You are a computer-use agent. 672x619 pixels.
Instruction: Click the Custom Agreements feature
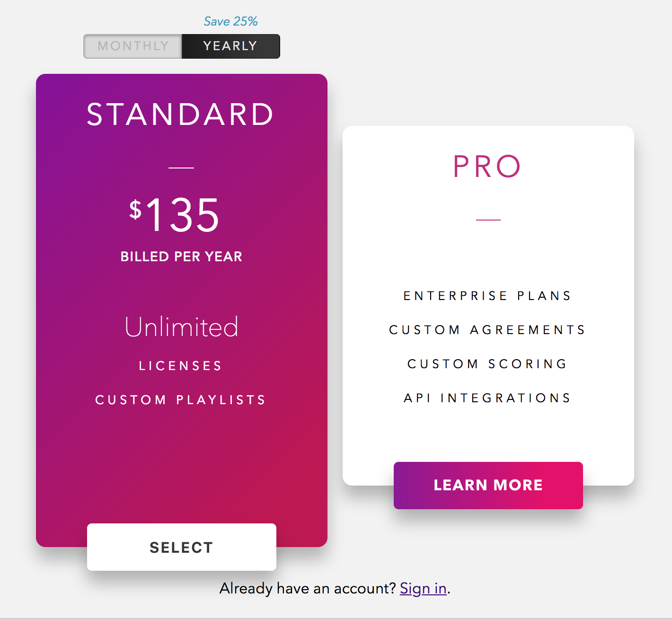487,330
